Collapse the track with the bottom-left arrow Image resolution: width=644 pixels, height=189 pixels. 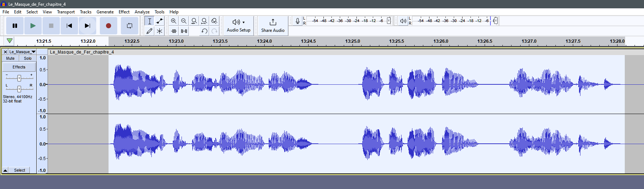[x=5, y=170]
